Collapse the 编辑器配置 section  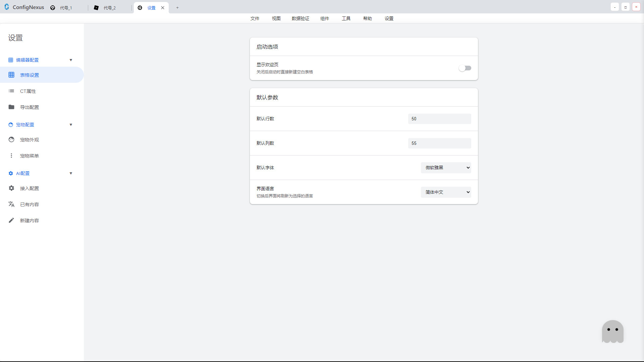[71, 60]
